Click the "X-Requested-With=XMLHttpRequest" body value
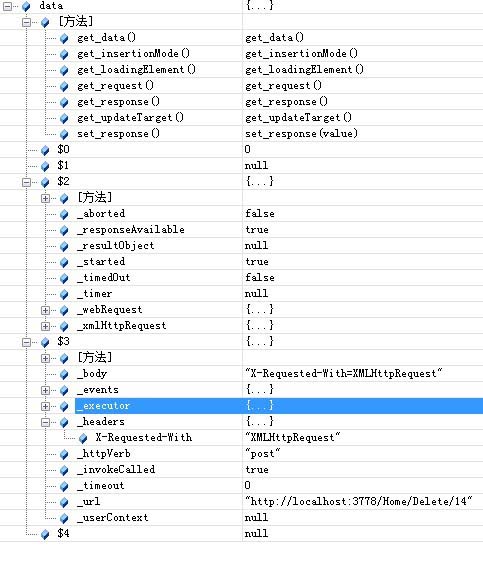This screenshot has height=568, width=483. [x=343, y=373]
